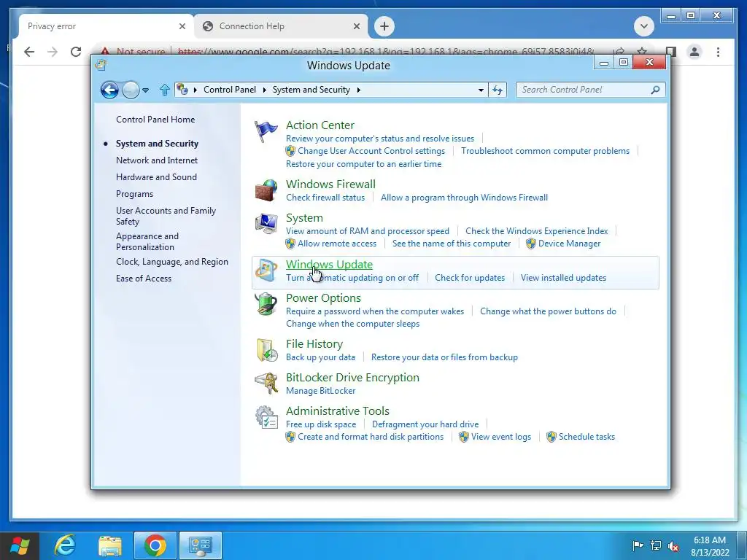
Task: Select Programs category
Action: click(134, 194)
